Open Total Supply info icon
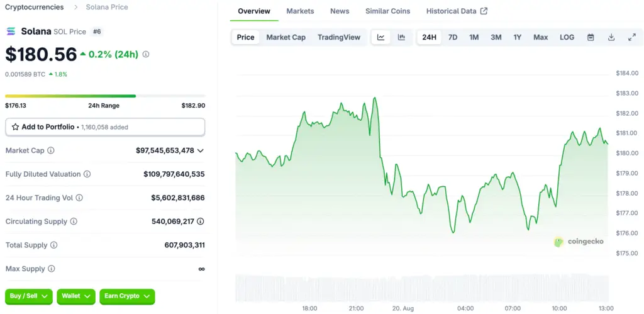 (54, 245)
